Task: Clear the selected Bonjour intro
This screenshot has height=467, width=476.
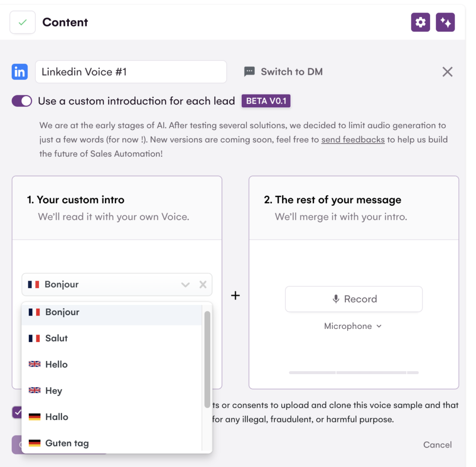Action: (x=203, y=284)
